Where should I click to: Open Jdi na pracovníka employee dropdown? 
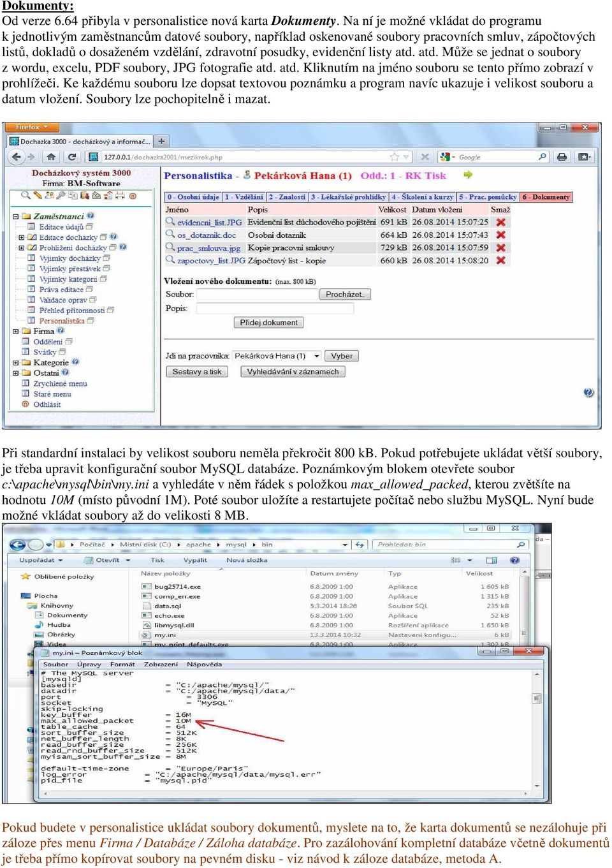(x=277, y=356)
